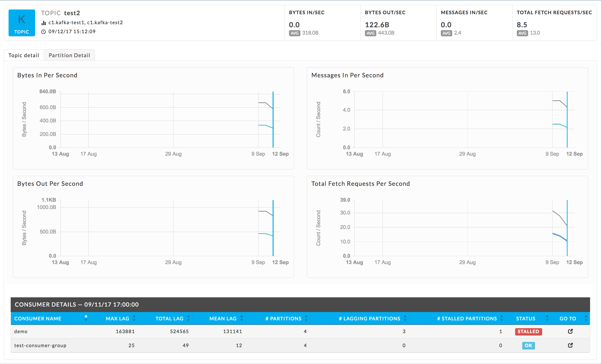Open the Go To link icon for test-consumer-group
Image resolution: width=601 pixels, height=364 pixels.
click(x=570, y=345)
